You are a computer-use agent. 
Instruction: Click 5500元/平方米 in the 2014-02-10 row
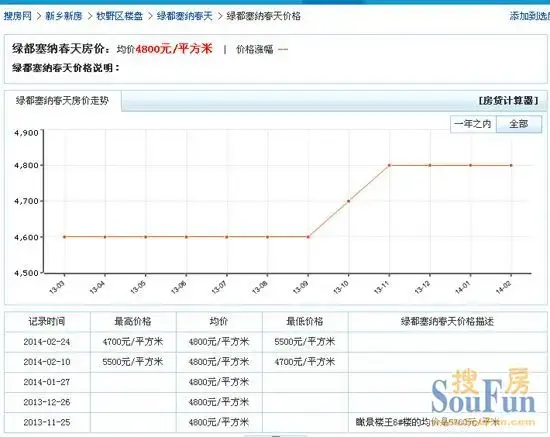click(133, 362)
